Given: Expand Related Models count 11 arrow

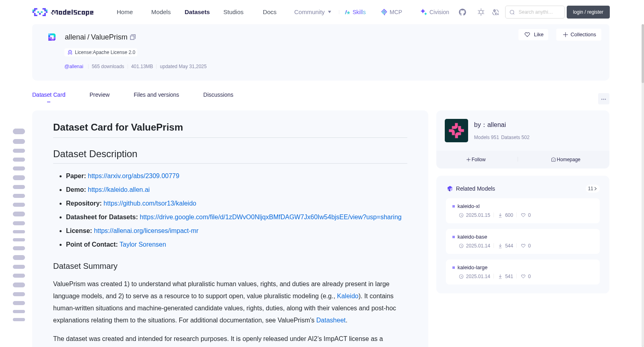Looking at the screenshot, I should click(x=592, y=189).
